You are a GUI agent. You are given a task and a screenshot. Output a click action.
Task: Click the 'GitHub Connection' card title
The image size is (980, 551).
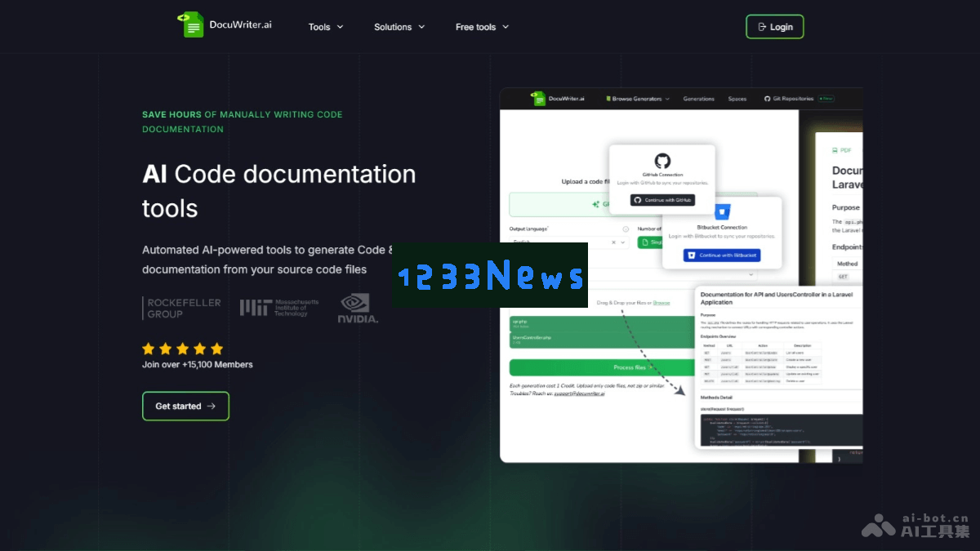click(662, 175)
